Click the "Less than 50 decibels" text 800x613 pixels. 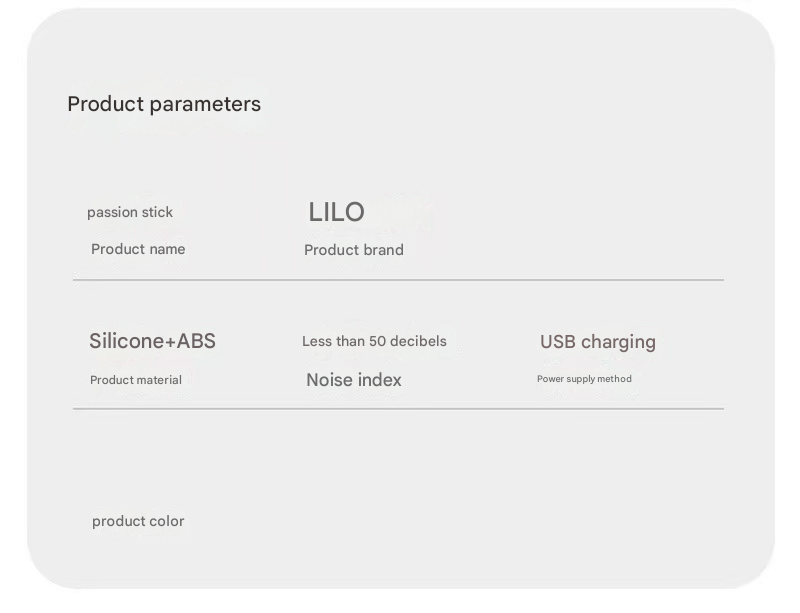pos(374,341)
